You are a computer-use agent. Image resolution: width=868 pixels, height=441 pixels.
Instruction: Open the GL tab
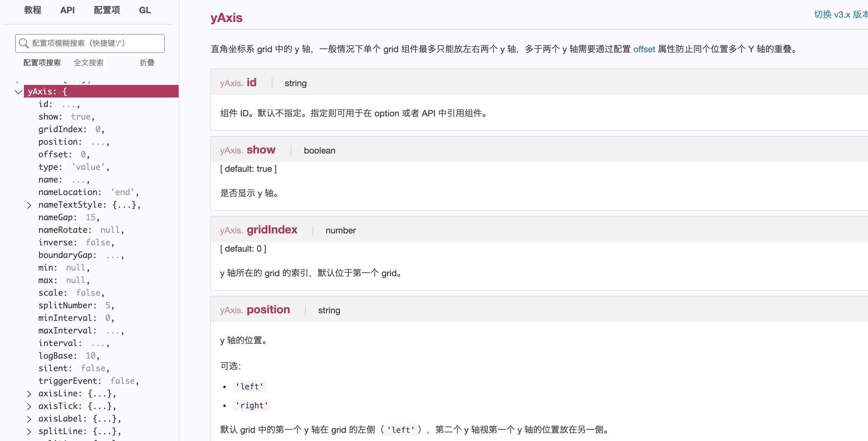click(145, 10)
